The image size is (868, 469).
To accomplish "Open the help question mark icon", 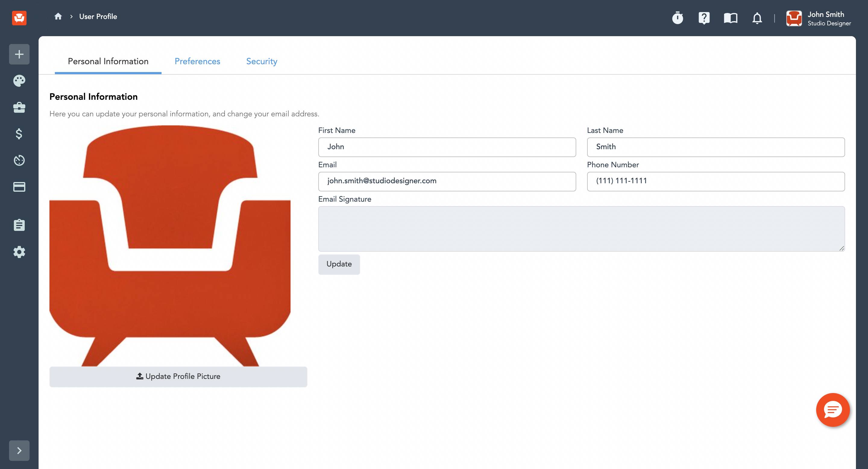I will pos(704,18).
